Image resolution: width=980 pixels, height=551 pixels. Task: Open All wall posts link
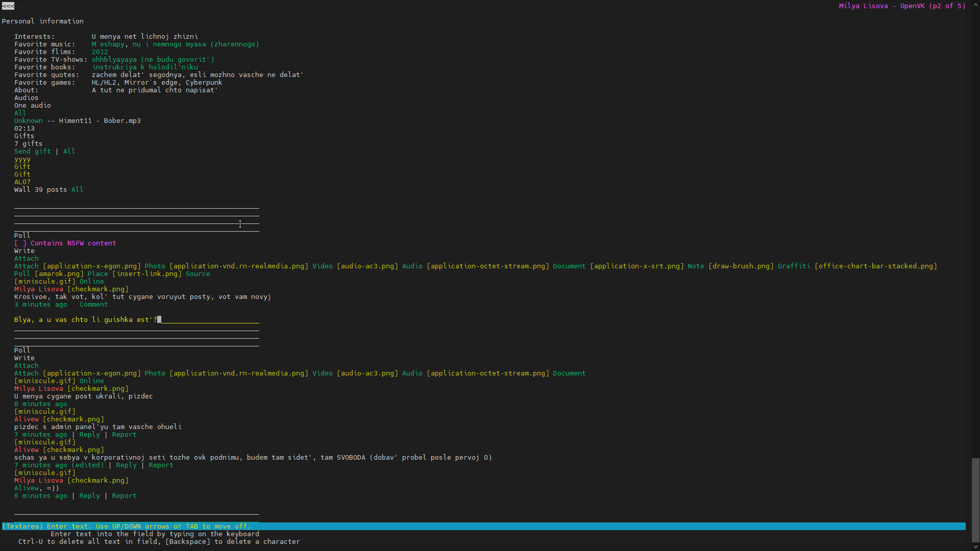pos(77,190)
